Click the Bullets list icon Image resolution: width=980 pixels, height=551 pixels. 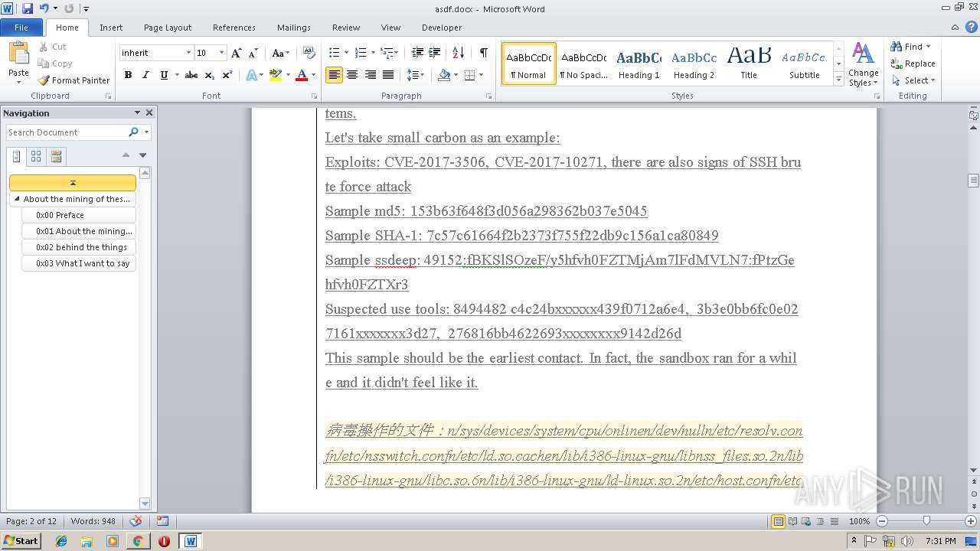pos(334,53)
